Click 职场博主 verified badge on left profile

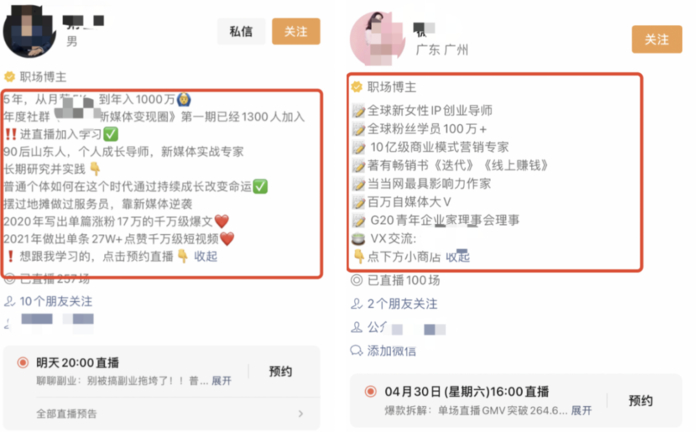[x=9, y=77]
